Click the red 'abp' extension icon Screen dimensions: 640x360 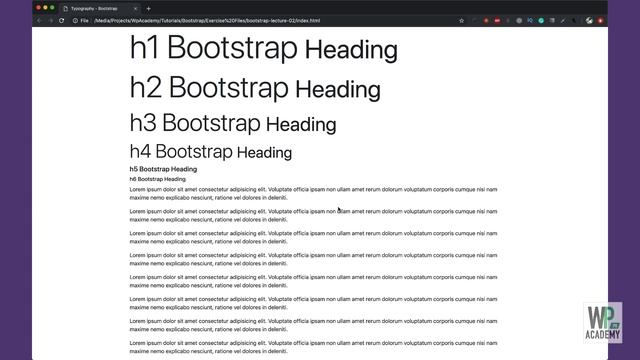point(497,20)
